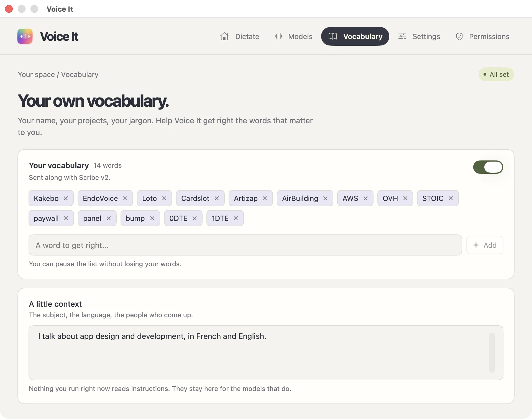Click the context text area scrollbar
This screenshot has width=532, height=419.
click(x=492, y=352)
